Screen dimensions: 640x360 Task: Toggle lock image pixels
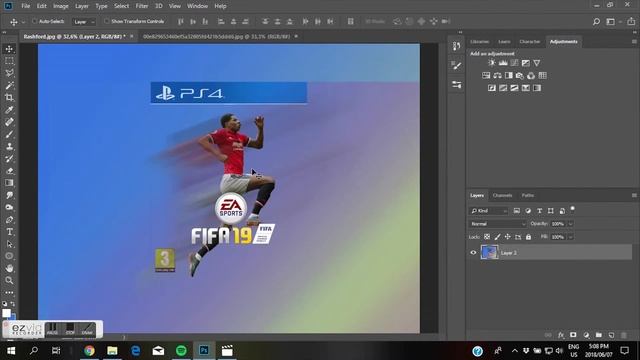(497, 237)
